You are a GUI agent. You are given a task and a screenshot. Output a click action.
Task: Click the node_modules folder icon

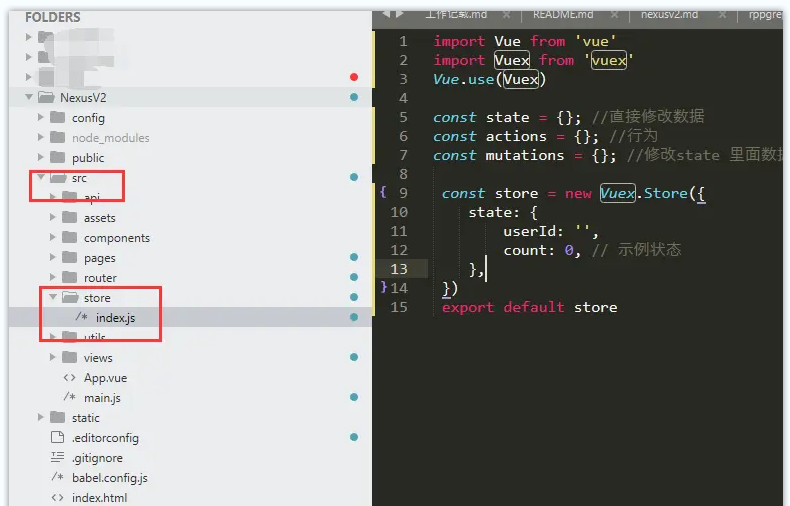point(57,138)
